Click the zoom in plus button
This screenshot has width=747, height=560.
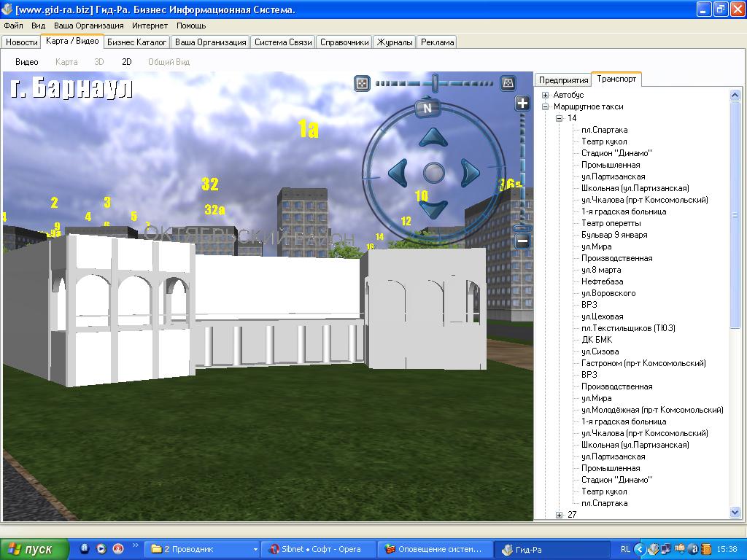[522, 104]
